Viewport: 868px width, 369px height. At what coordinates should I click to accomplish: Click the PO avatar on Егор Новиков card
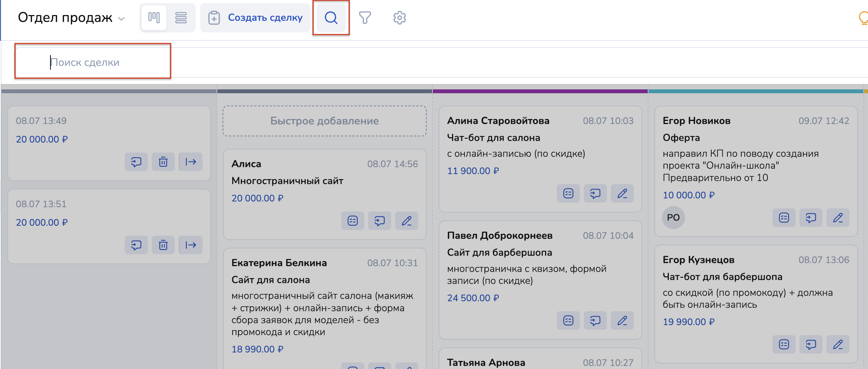click(673, 218)
